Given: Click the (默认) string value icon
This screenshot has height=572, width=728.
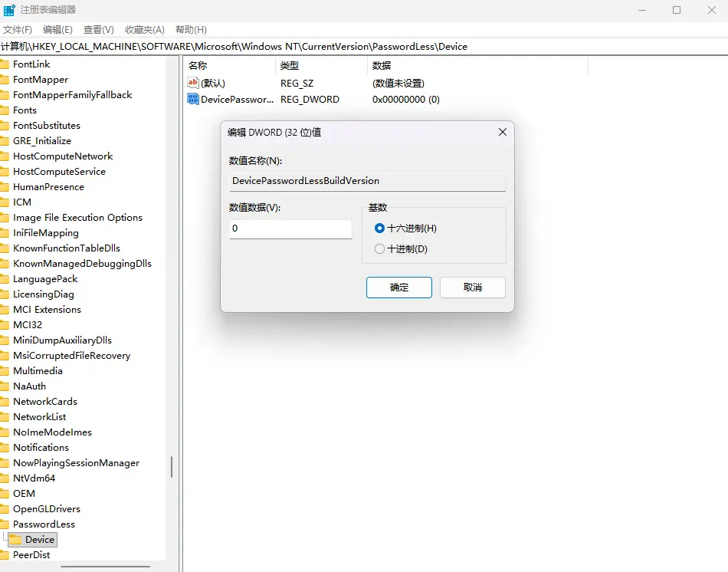Looking at the screenshot, I should (x=193, y=83).
